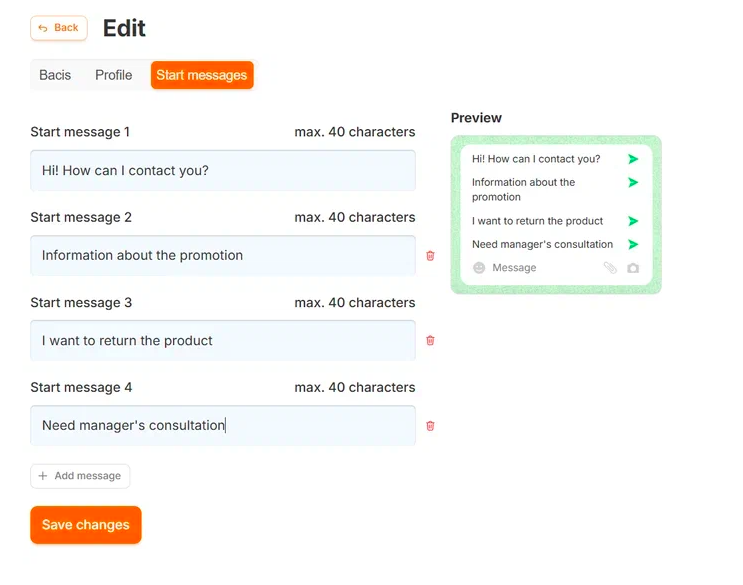Click the camera icon in preview
Image resolution: width=743 pixels, height=585 pixels.
633,268
